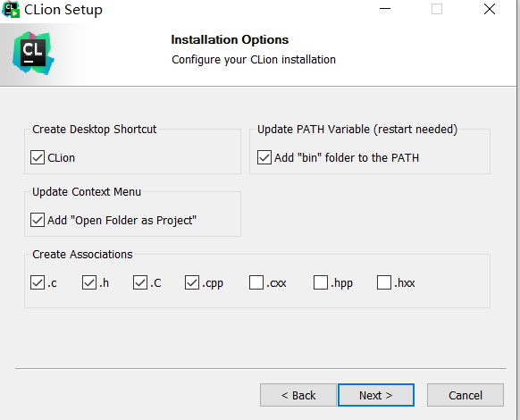Image resolution: width=520 pixels, height=420 pixels.
Task: Click the CLion Setup title bar icon
Action: click(x=11, y=9)
